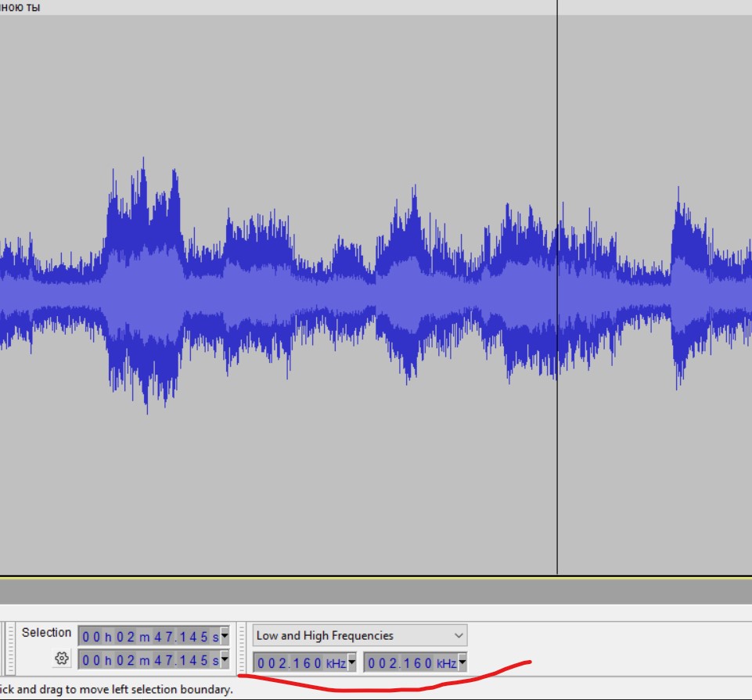This screenshot has width=752, height=700.
Task: Click the yellow bottom border of the track
Action: (x=376, y=577)
